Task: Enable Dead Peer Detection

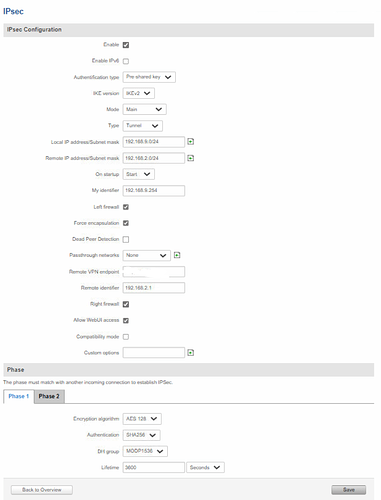Action: click(x=126, y=239)
